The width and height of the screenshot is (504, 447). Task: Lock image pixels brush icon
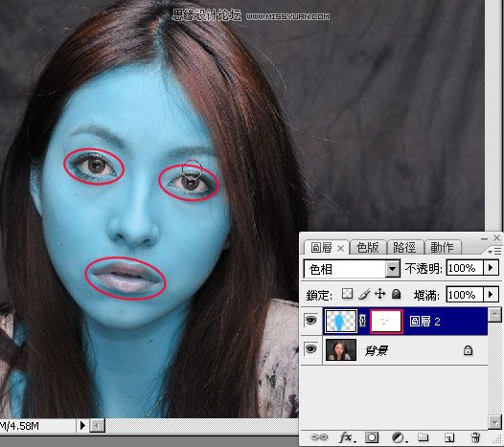(364, 294)
